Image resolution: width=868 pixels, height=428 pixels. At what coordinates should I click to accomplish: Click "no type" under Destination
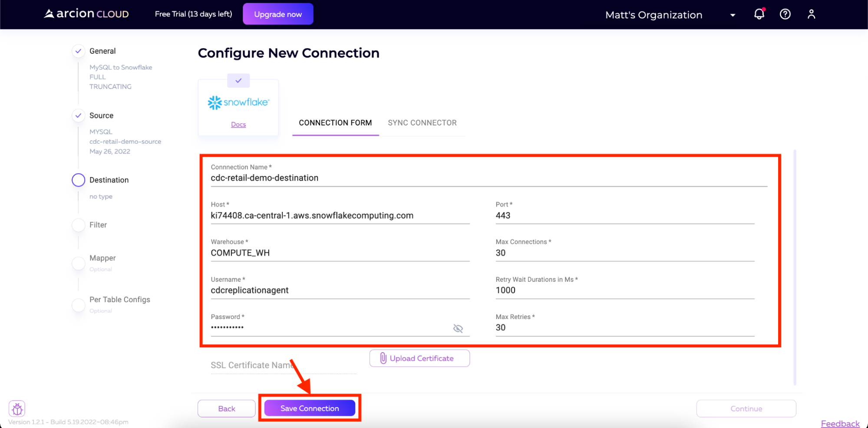pyautogui.click(x=101, y=197)
